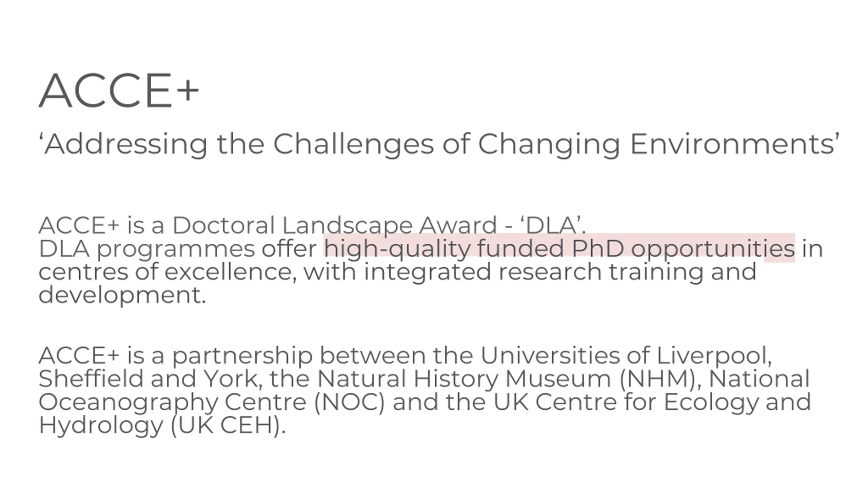Click 'UK Centre for Ecology' text
The height and width of the screenshot is (488, 868).
coord(626,402)
